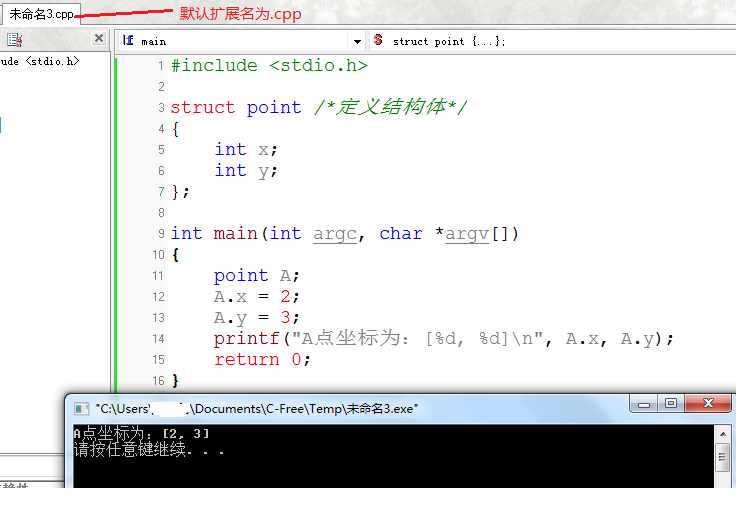Switch to the 未命名3.cpp file tab
Image resolution: width=736 pixels, height=507 pixels.
point(41,14)
